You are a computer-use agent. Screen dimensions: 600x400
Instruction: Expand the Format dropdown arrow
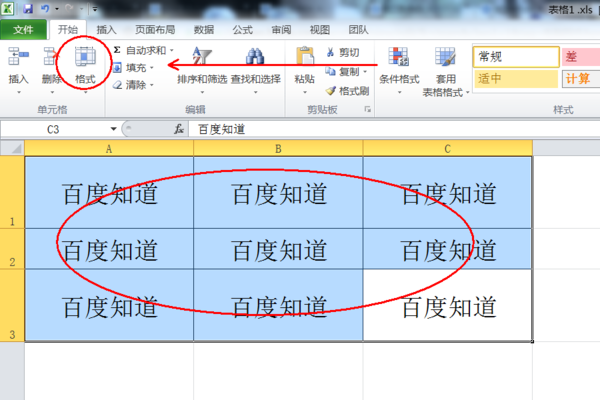(x=85, y=92)
